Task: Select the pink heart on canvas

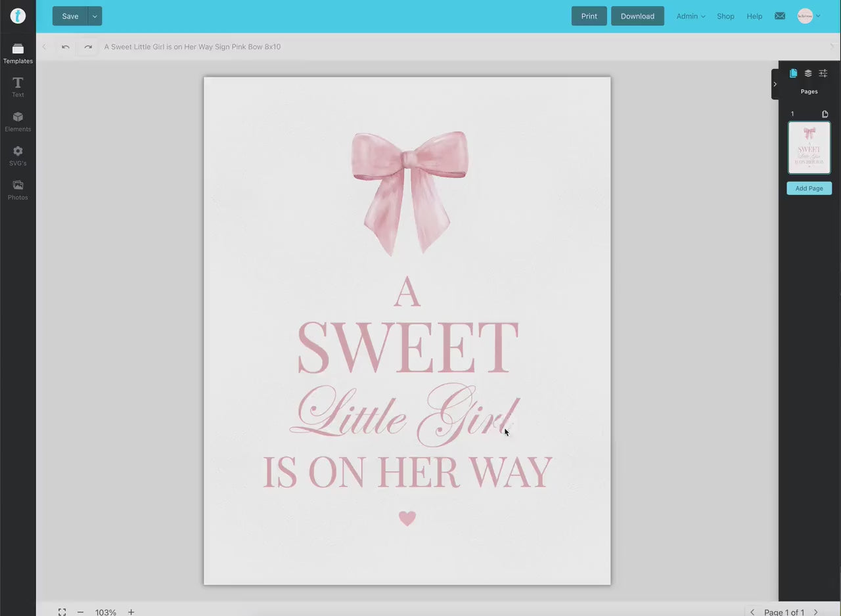Action: point(407,519)
